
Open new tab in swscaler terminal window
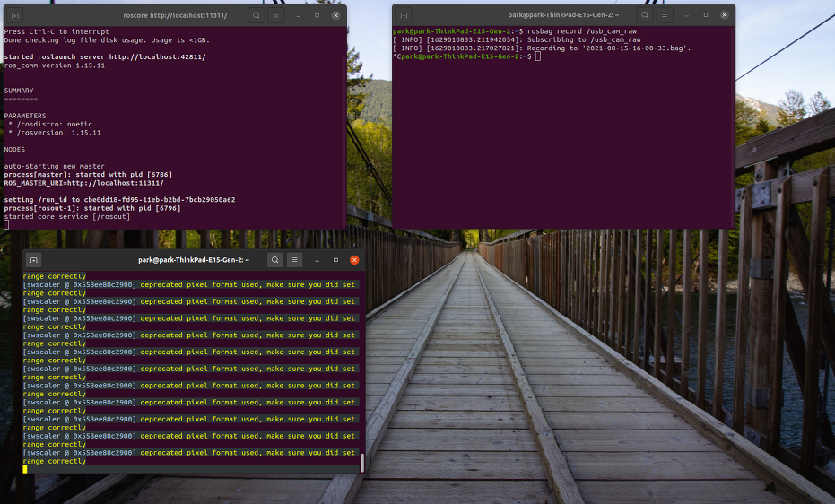[x=33, y=260]
